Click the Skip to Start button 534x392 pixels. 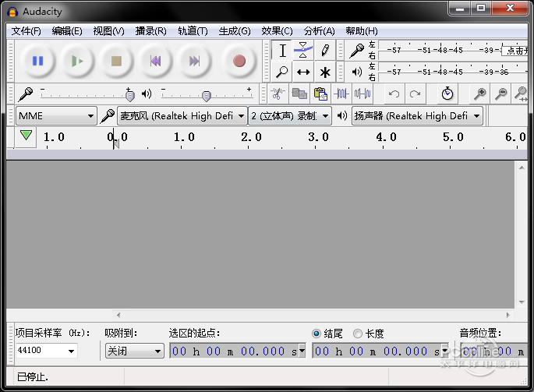(x=155, y=61)
